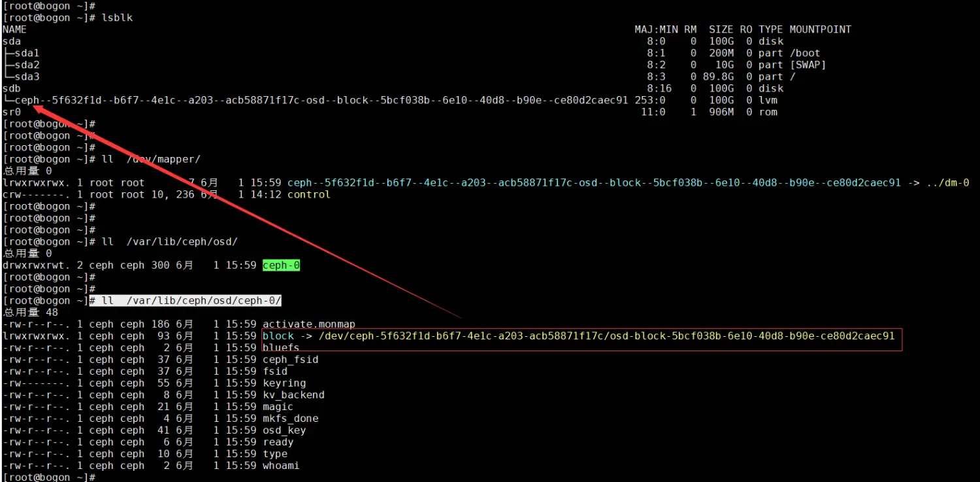Click the cyan block symlink name

(278, 336)
